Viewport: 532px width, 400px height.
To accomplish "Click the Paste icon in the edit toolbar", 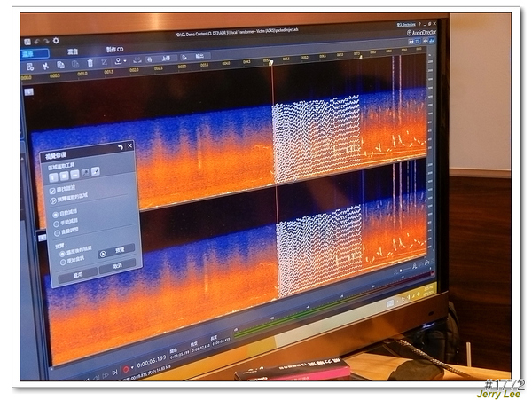I will coord(75,64).
